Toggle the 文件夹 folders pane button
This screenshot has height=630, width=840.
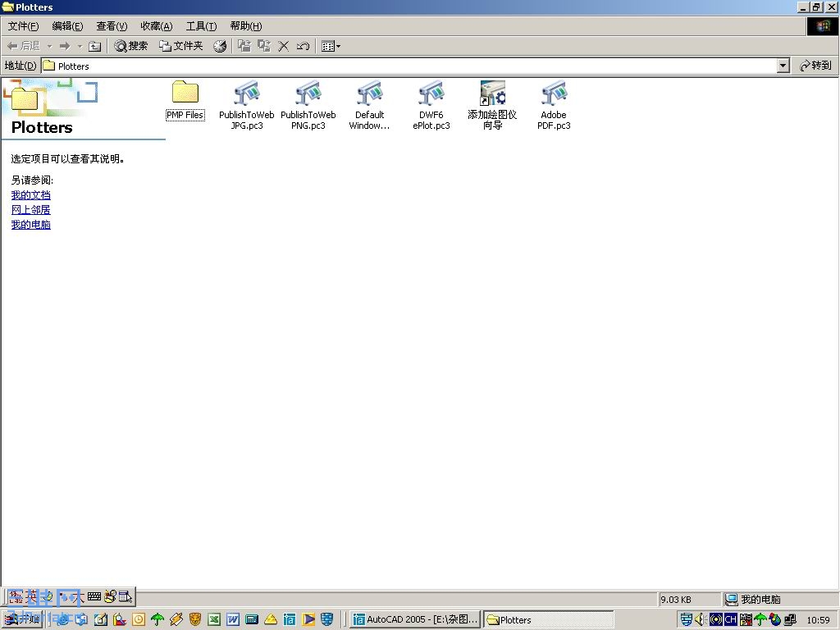181,47
